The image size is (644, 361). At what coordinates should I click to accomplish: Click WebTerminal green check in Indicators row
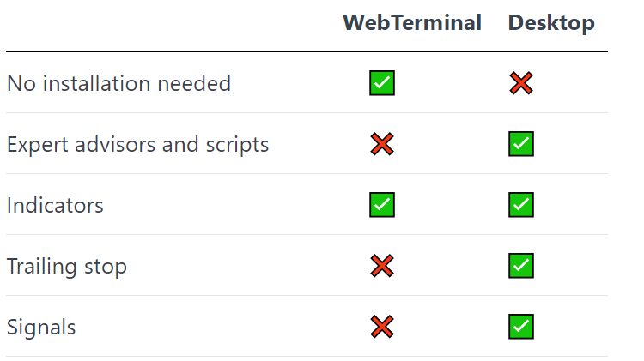(382, 205)
